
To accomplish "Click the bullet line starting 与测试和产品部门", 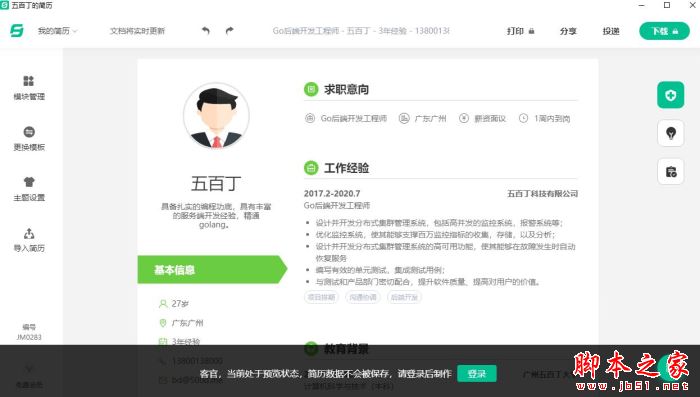I will pos(429,282).
